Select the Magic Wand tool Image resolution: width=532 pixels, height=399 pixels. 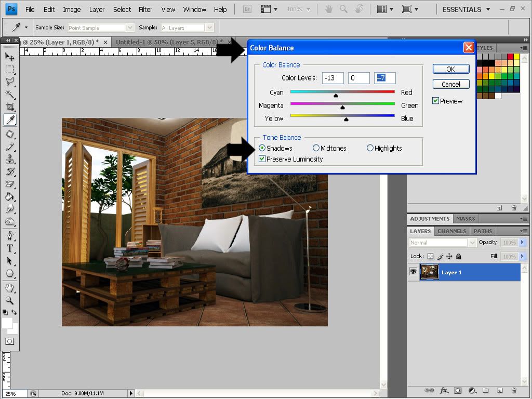click(10, 94)
